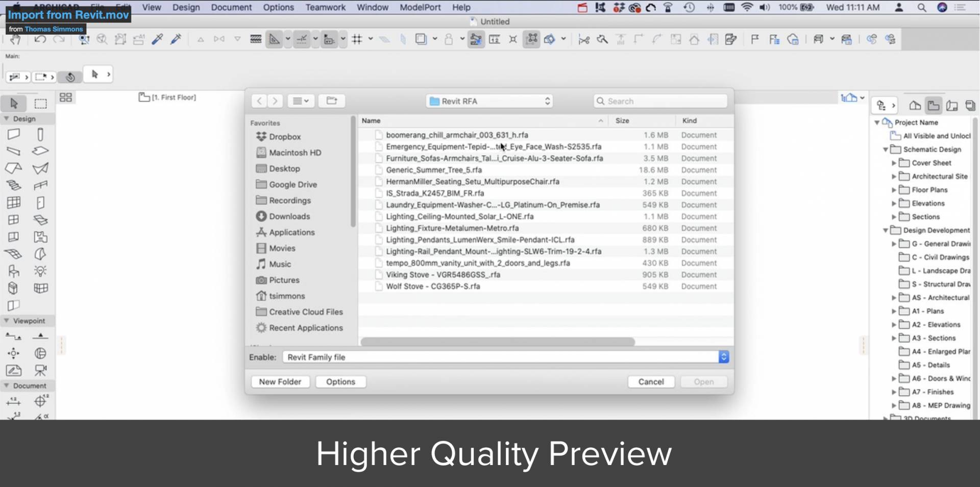The image size is (980, 487).
Task: Select the Arrow tool in the toolbox
Action: tap(14, 104)
